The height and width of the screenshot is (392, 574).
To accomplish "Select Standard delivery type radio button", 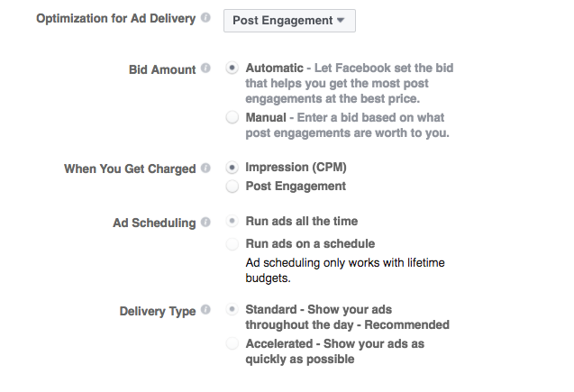I will click(233, 309).
